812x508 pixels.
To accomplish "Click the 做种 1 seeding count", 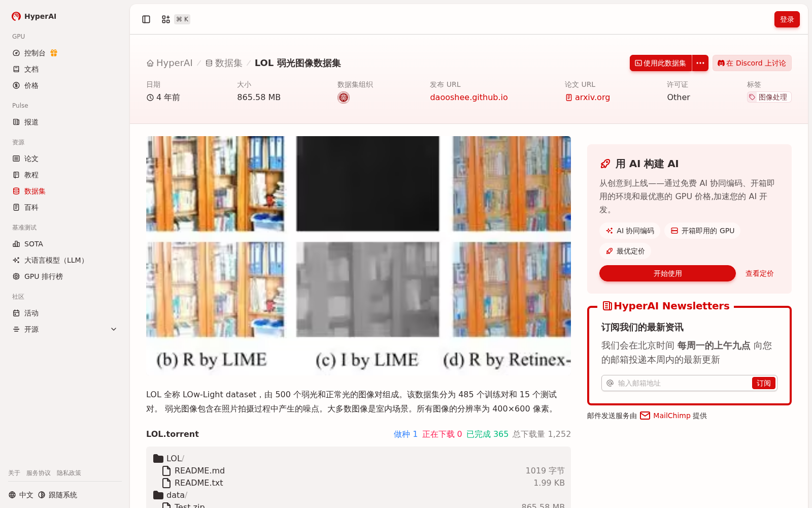I will pyautogui.click(x=405, y=434).
